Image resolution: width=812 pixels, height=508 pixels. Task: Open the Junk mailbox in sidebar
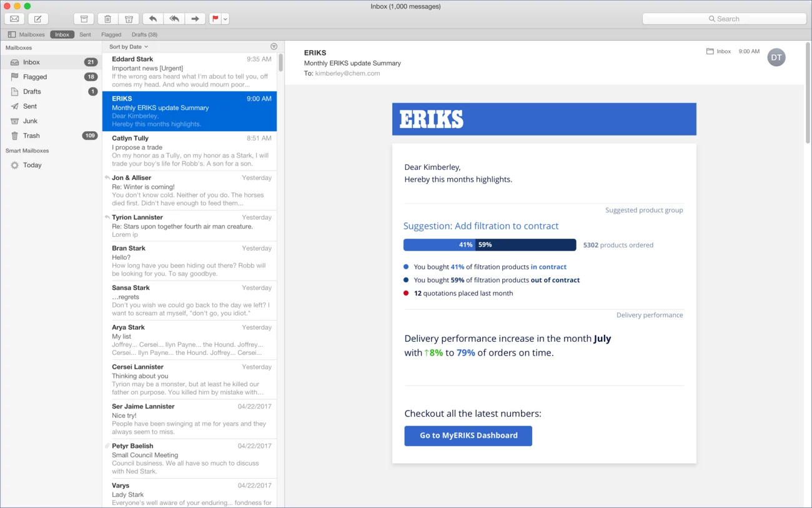point(51,121)
